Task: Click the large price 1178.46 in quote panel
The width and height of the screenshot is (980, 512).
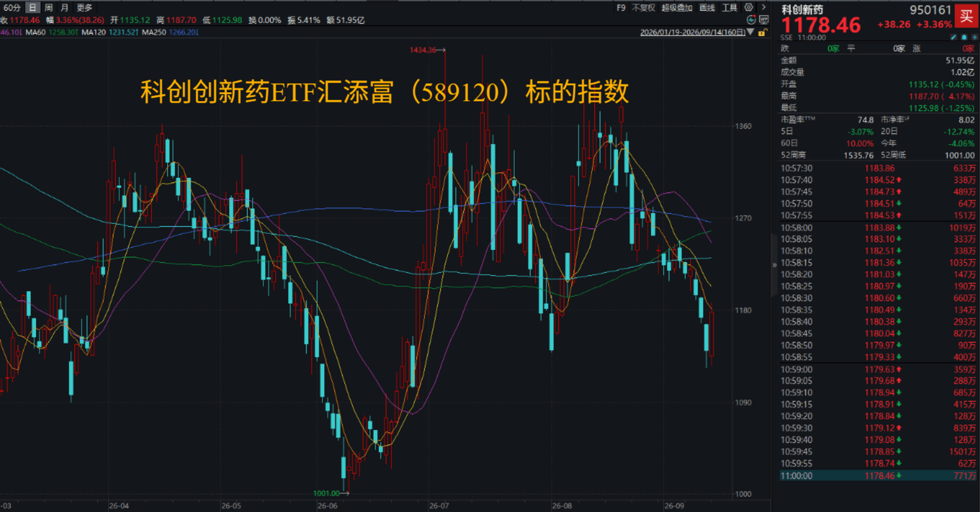Action: click(x=821, y=25)
